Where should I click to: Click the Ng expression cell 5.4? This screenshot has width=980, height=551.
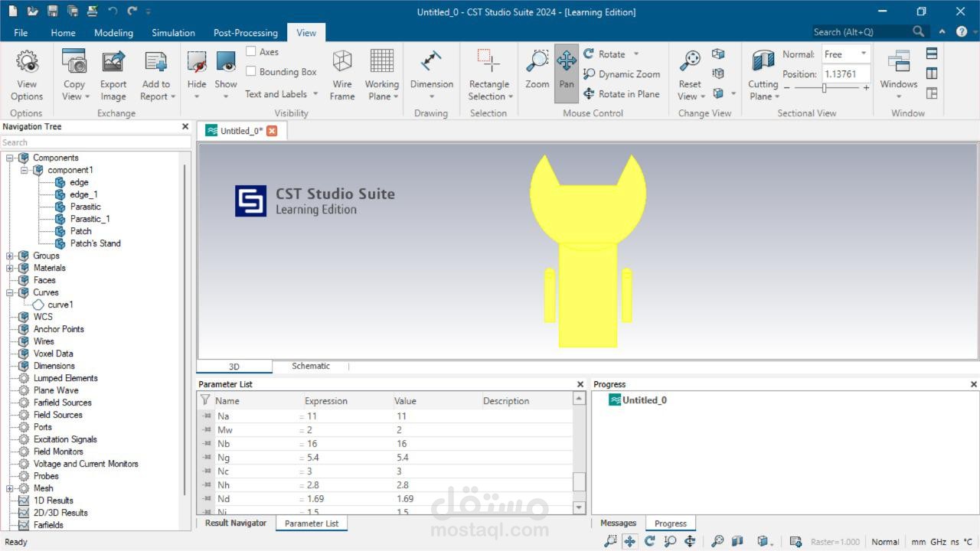[345, 458]
